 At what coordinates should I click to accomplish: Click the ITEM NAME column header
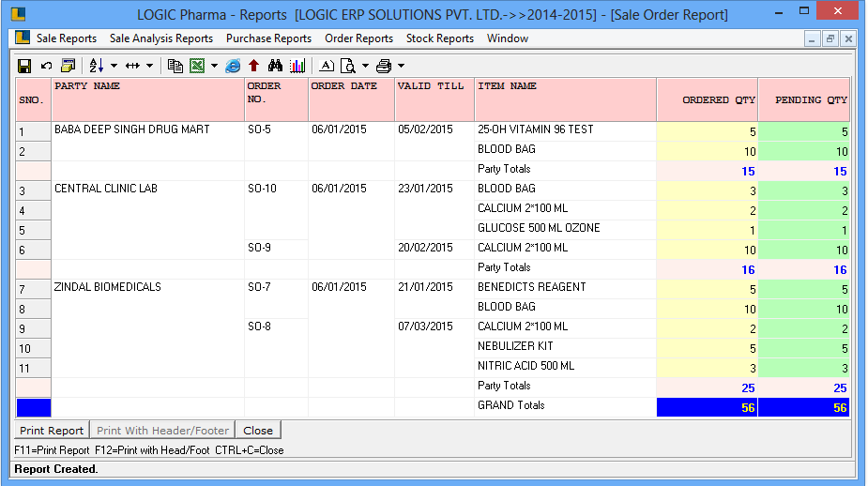565,99
